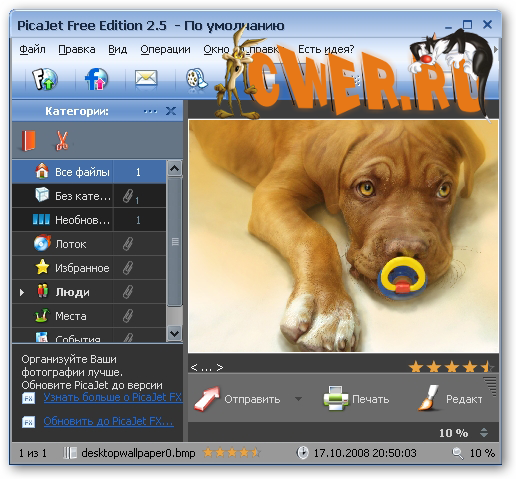
Task: Open the Отправить dropdown arrow
Action: 298,399
